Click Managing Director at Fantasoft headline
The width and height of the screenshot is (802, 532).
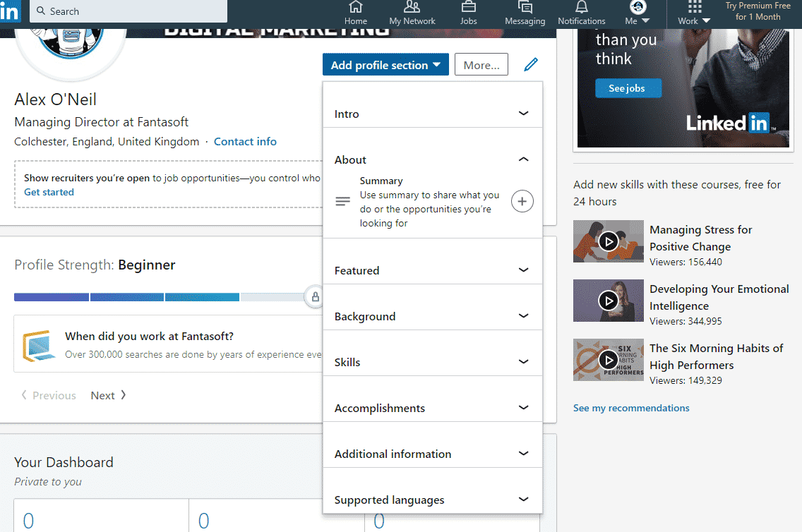101,122
